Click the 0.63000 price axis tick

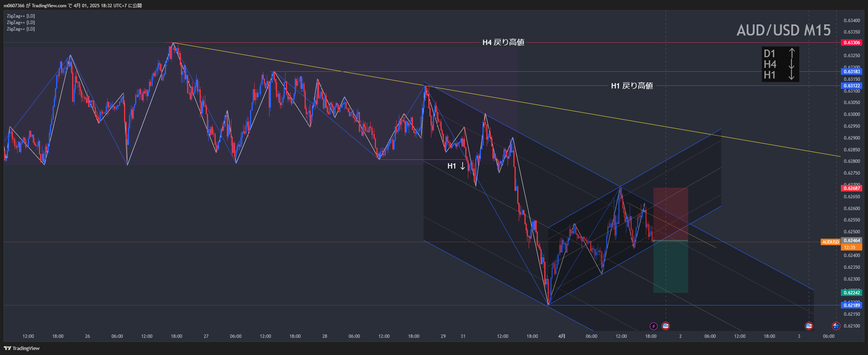click(852, 114)
